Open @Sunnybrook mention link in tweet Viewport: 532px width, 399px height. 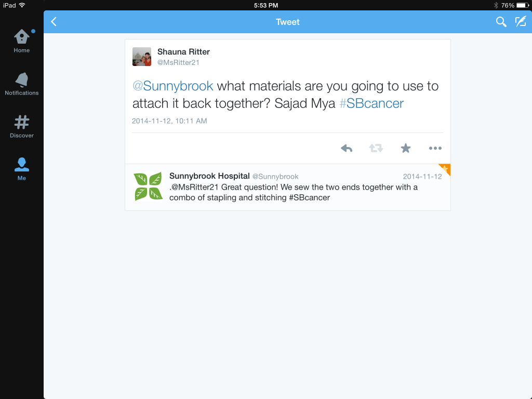coord(172,86)
